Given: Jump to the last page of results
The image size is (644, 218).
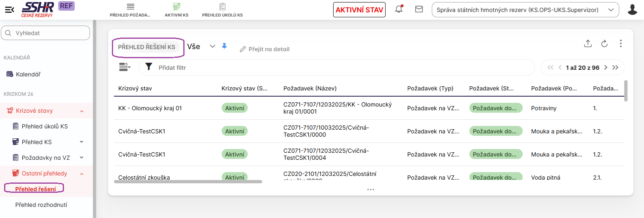Looking at the screenshot, I should pos(615,67).
